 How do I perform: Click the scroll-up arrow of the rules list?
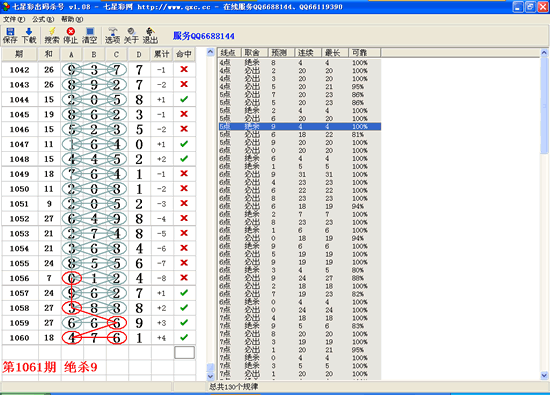point(544,53)
